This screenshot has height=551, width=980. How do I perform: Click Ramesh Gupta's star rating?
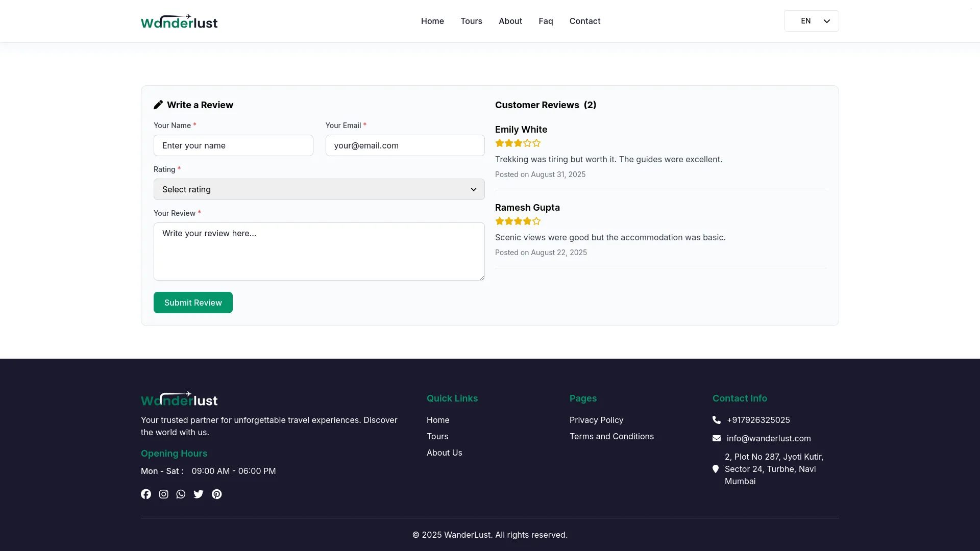518,221
